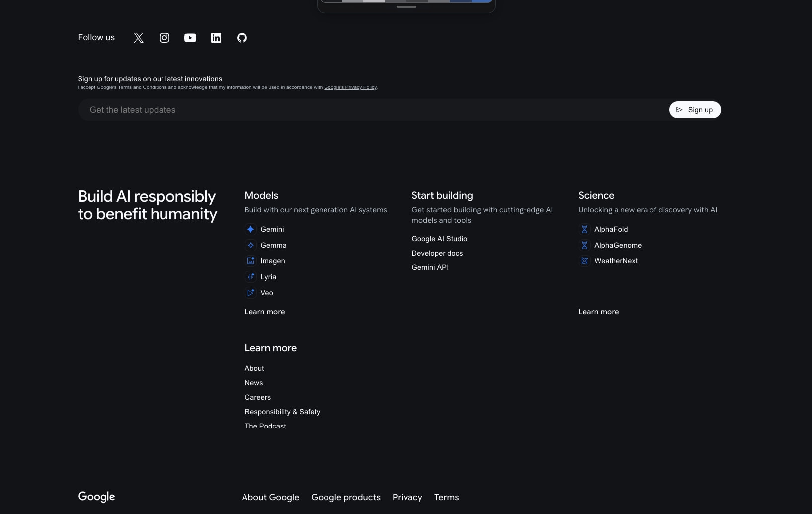Open the Gemini model link
Image resolution: width=812 pixels, height=514 pixels.
point(272,229)
